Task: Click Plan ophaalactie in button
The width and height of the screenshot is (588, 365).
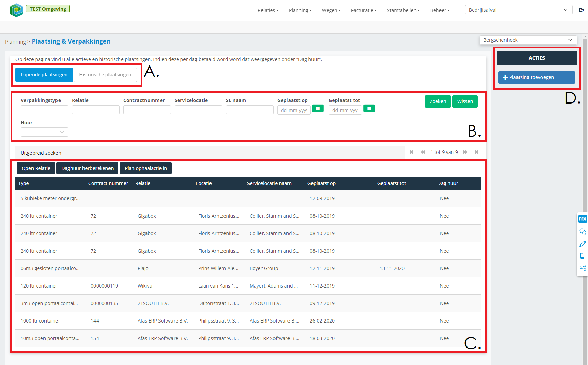Action: pyautogui.click(x=146, y=168)
